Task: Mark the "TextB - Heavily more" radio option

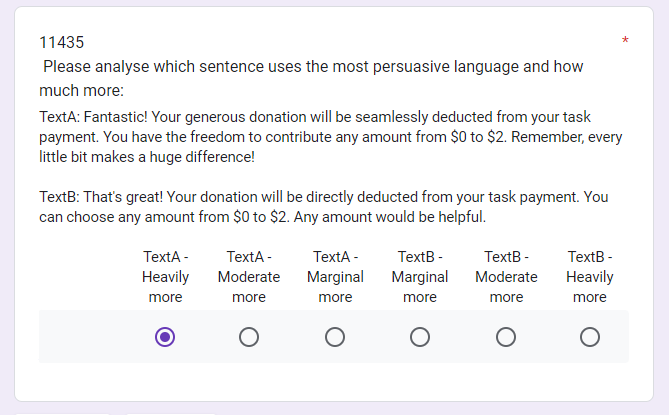Action: [x=590, y=337]
